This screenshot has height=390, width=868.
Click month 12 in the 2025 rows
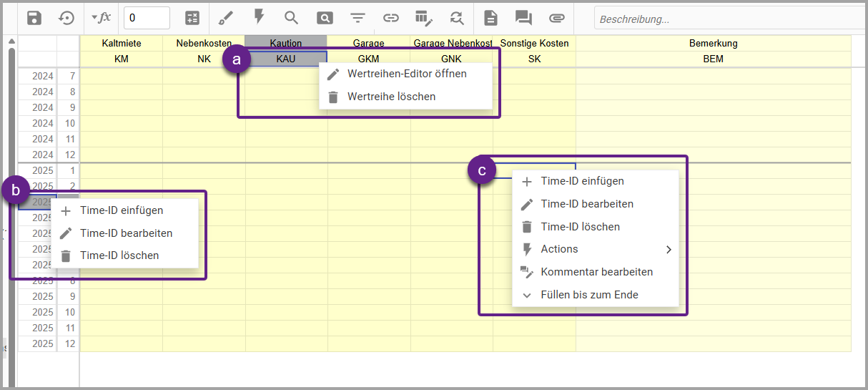pyautogui.click(x=68, y=343)
